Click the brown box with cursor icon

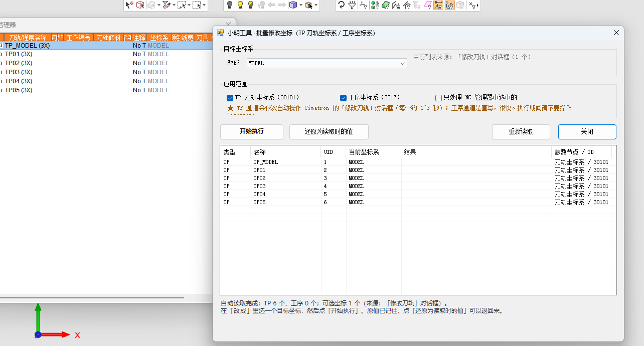pos(309,5)
